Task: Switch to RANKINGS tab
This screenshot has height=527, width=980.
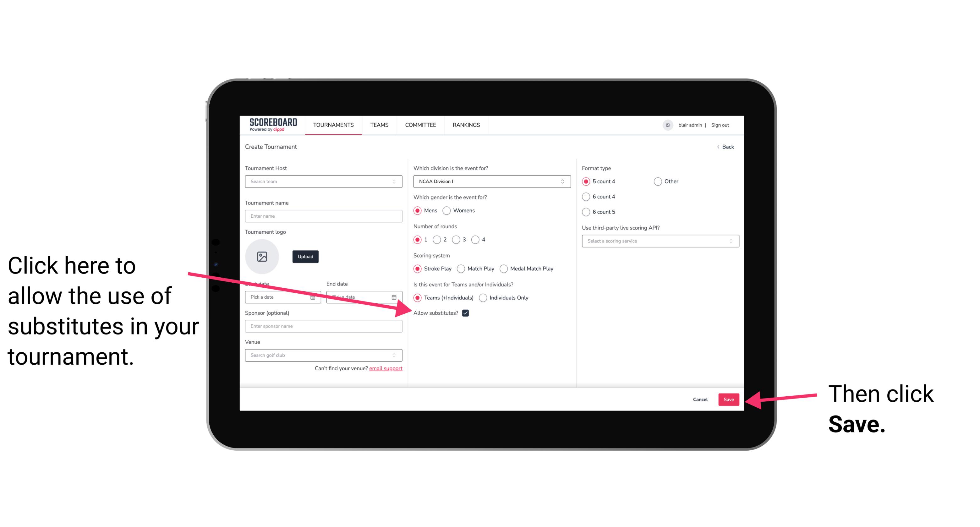Action: (x=466, y=125)
